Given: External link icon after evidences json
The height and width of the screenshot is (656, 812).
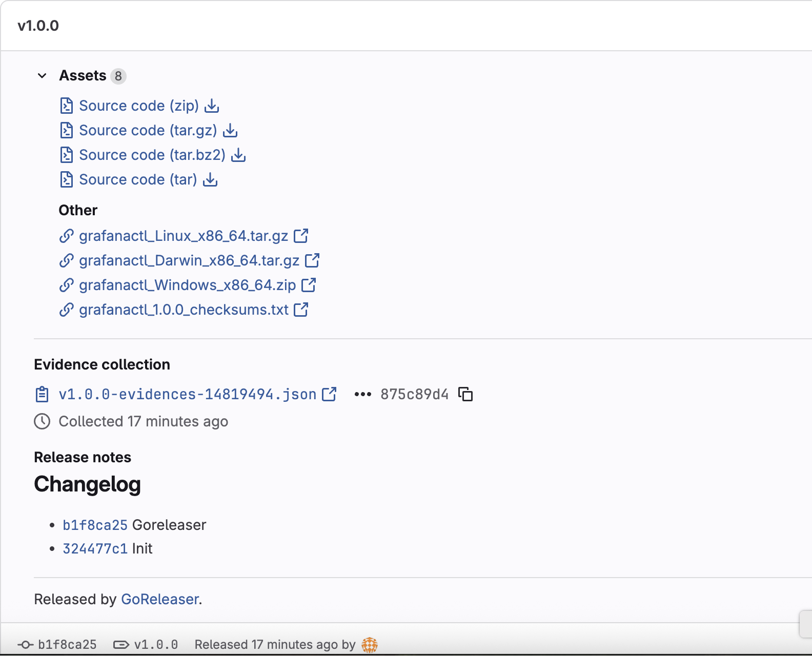Looking at the screenshot, I should pos(329,394).
